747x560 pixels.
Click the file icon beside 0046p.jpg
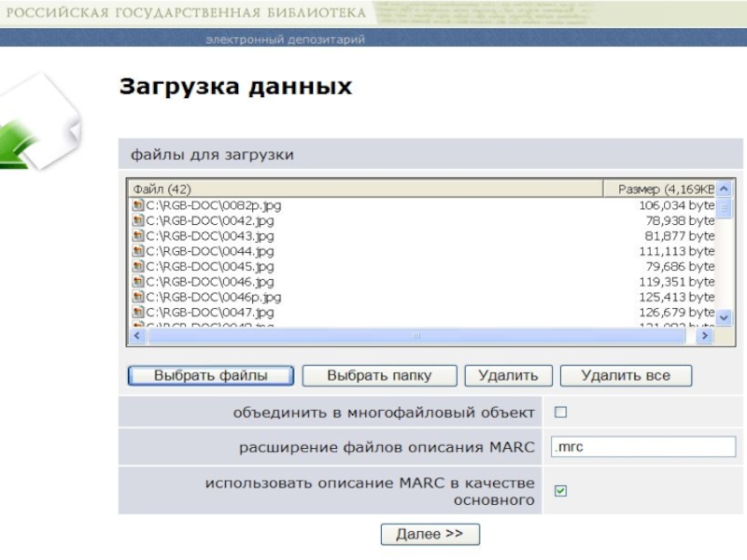point(138,297)
